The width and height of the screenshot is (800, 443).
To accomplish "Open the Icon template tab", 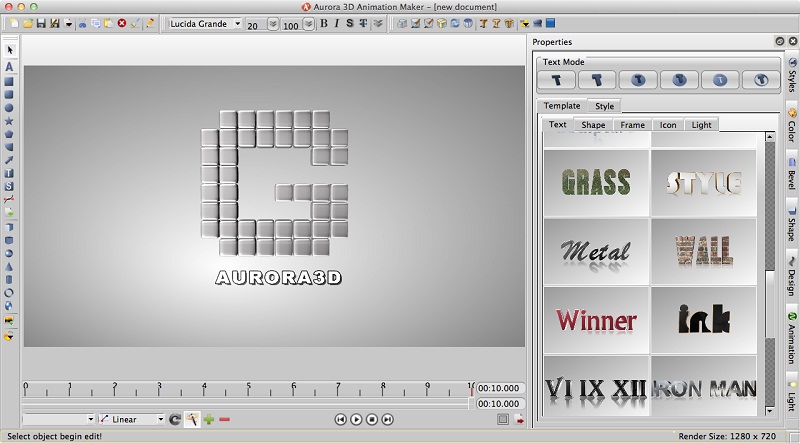I will pos(668,125).
